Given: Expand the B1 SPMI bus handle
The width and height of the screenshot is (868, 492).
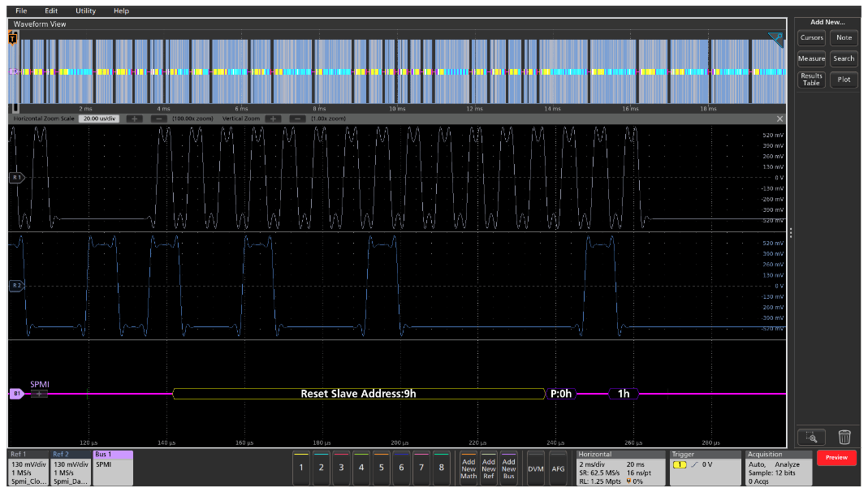Looking at the screenshot, I should [x=18, y=393].
